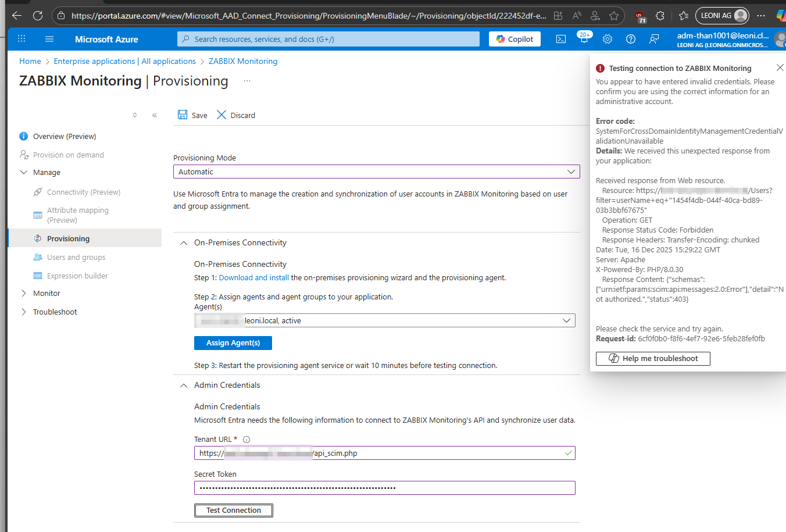Image resolution: width=786 pixels, height=532 pixels.
Task: Click the Discard X icon
Action: [x=221, y=115]
